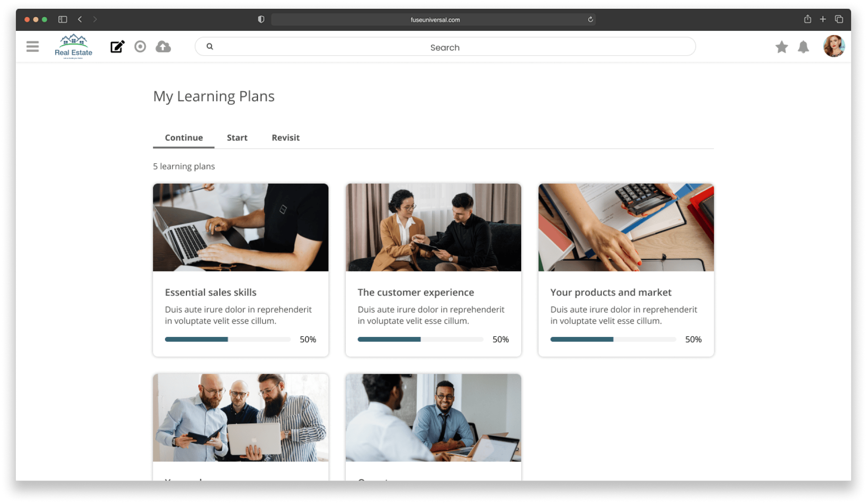Open a new browser tab with plus
Image resolution: width=867 pixels, height=504 pixels.
(x=823, y=19)
